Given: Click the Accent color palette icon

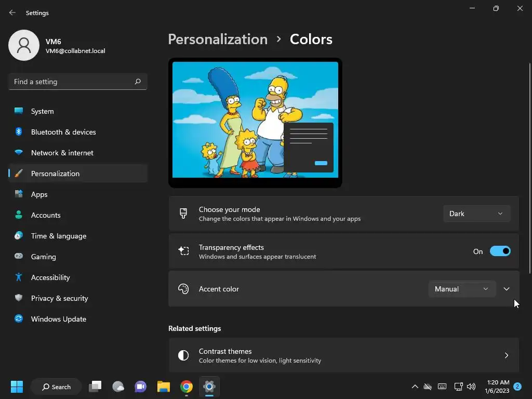Looking at the screenshot, I should (183, 289).
